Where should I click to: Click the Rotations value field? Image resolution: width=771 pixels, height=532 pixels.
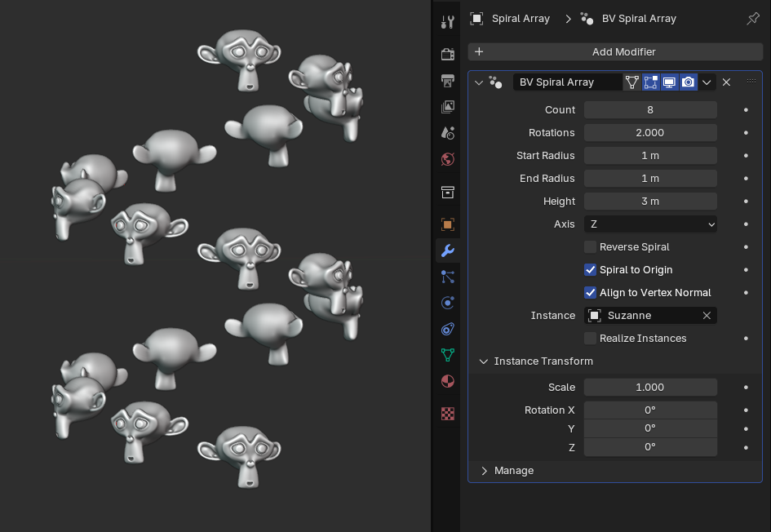point(650,133)
